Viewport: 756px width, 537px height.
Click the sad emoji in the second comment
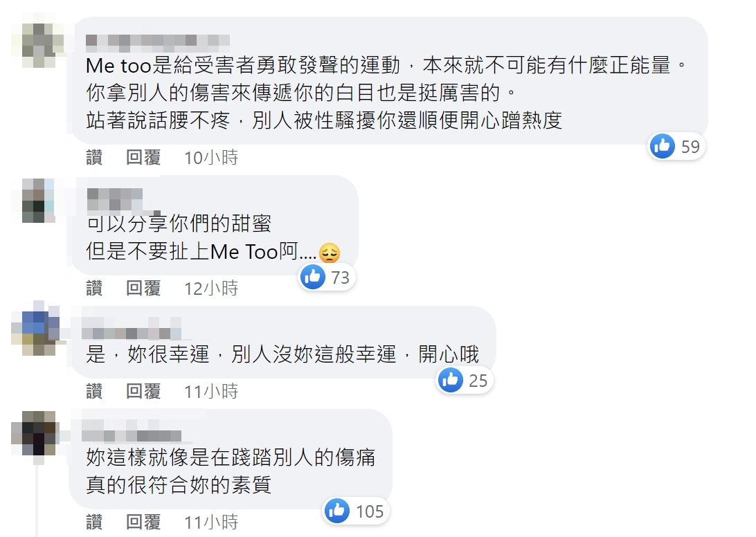pyautogui.click(x=330, y=253)
